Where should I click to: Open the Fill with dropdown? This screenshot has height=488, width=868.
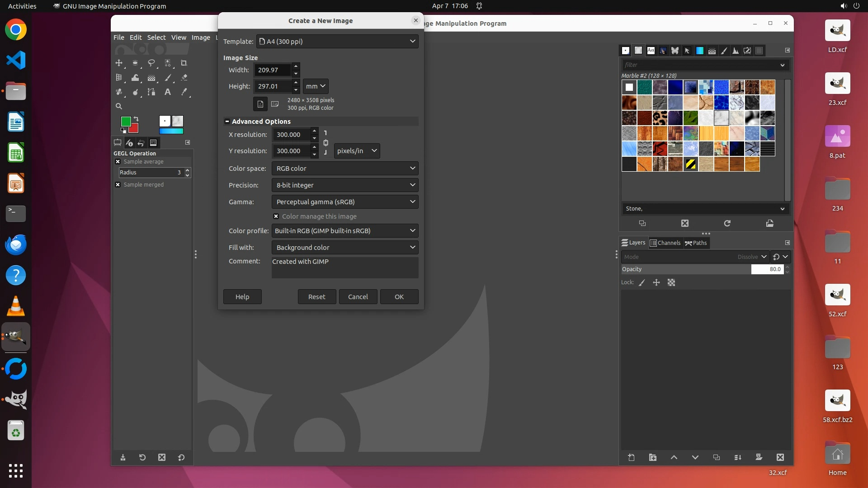[x=344, y=248]
